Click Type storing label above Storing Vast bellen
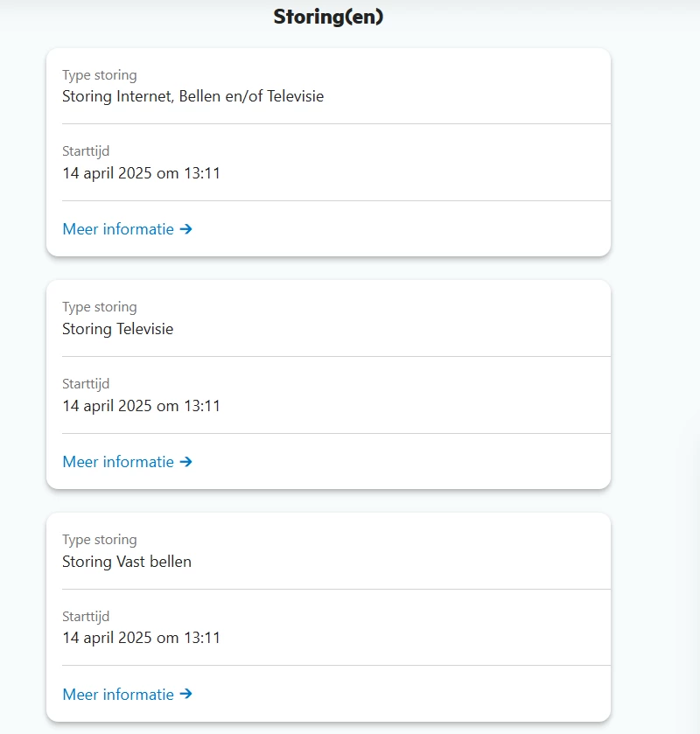 click(99, 540)
